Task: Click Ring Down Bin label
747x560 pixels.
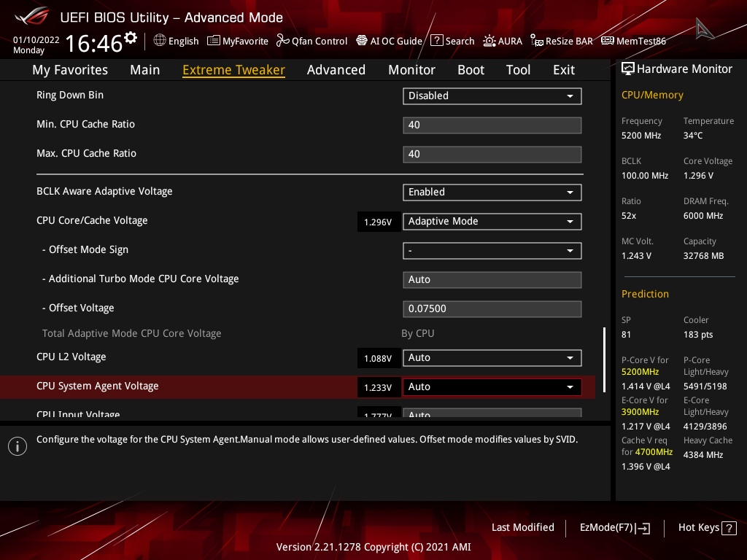Action: click(70, 95)
